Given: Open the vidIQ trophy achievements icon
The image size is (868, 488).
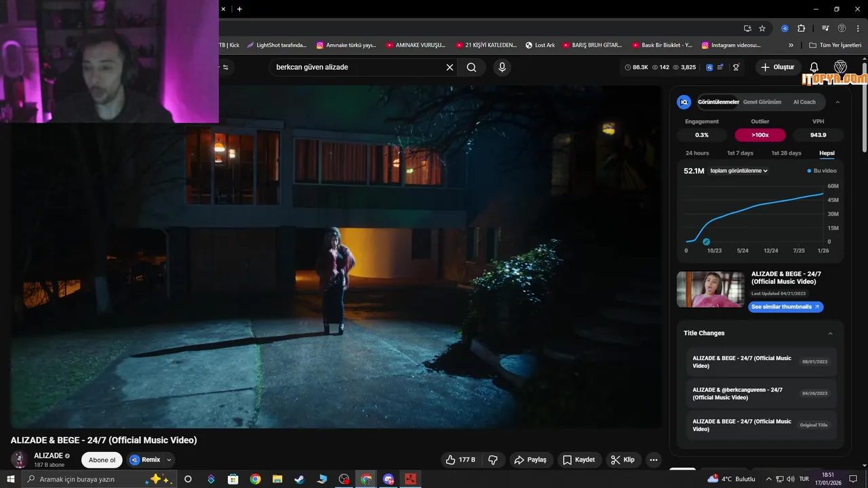Looking at the screenshot, I should pyautogui.click(x=736, y=67).
